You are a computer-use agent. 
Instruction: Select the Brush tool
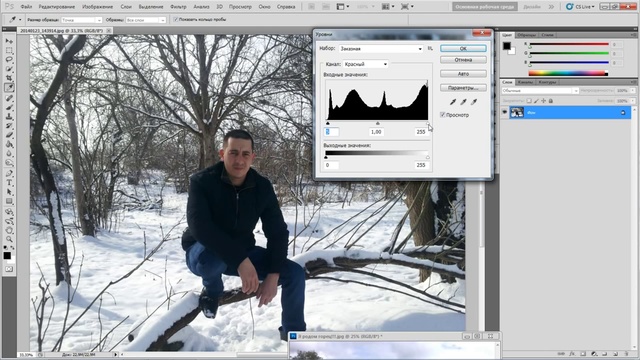click(9, 107)
